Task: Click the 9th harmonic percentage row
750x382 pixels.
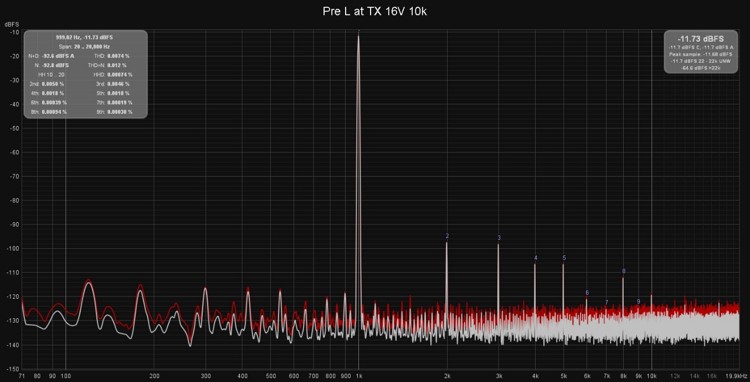Action: tap(113, 111)
